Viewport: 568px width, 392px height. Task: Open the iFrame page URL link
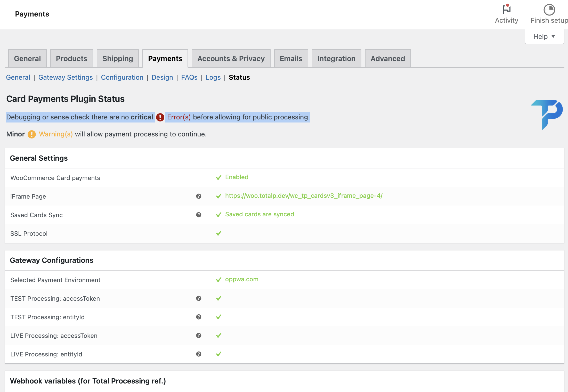(304, 196)
